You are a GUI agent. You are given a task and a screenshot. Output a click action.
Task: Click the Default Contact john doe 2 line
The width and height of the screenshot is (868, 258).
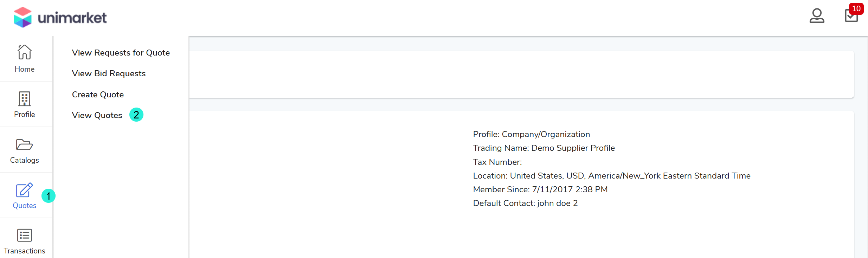(525, 203)
